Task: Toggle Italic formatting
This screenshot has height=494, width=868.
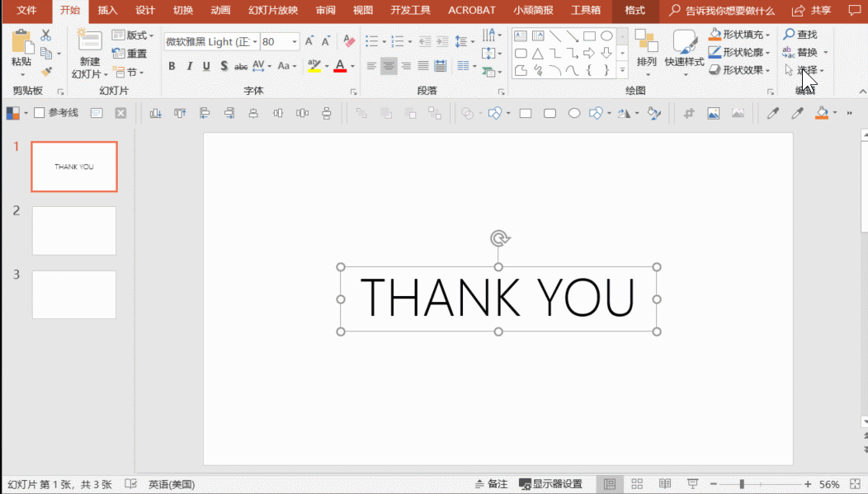Action: pos(189,66)
